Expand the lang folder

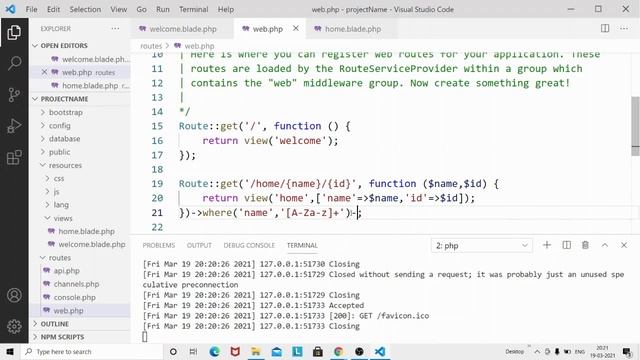(x=61, y=205)
